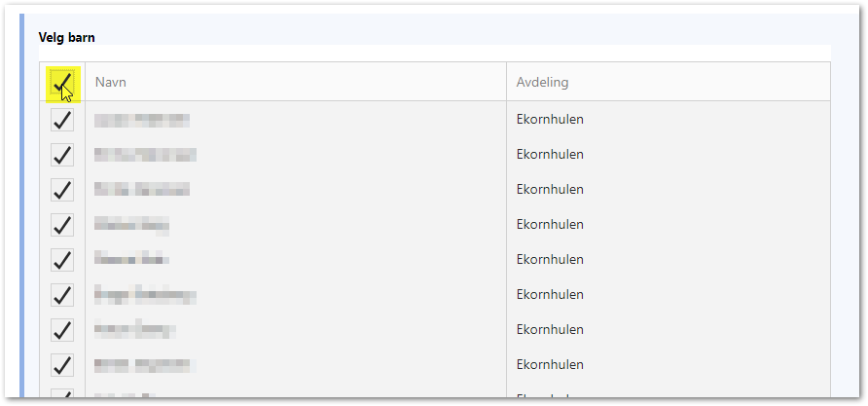Image resolution: width=868 pixels, height=406 pixels.
Task: Select the second row's Ekornhulen cell
Action: coord(550,154)
